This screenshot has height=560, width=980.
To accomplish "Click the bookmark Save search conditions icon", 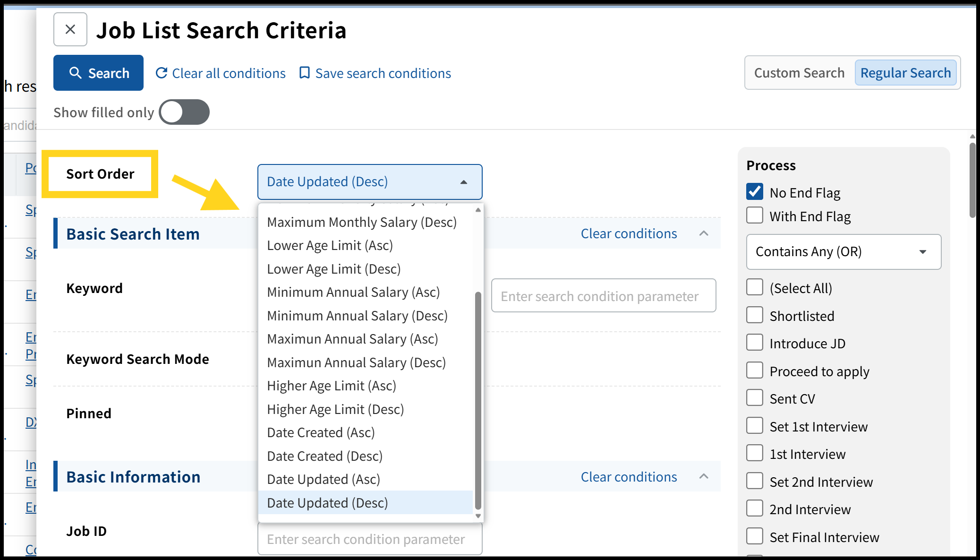I will click(x=305, y=73).
